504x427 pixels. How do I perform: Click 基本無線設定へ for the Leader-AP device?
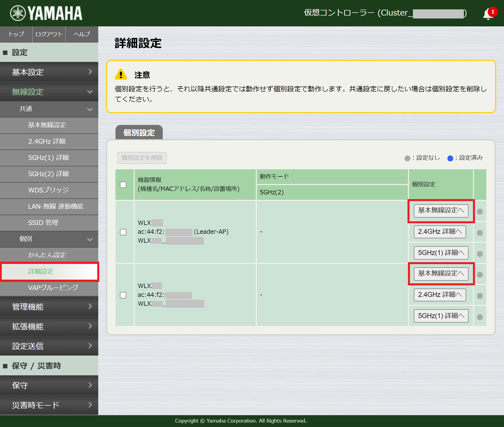coord(441,211)
